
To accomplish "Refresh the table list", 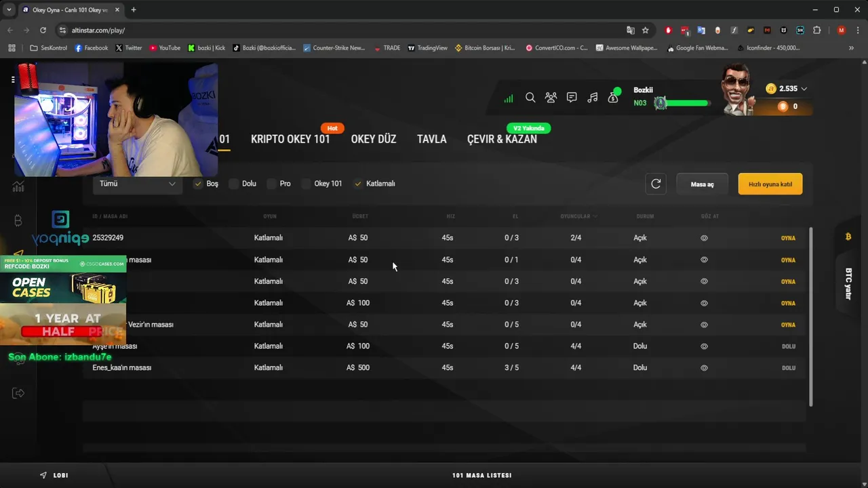I will [x=656, y=184].
